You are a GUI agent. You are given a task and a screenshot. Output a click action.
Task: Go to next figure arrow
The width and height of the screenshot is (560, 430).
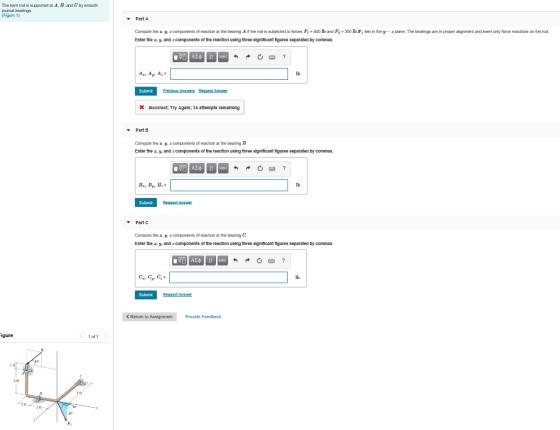[105, 336]
